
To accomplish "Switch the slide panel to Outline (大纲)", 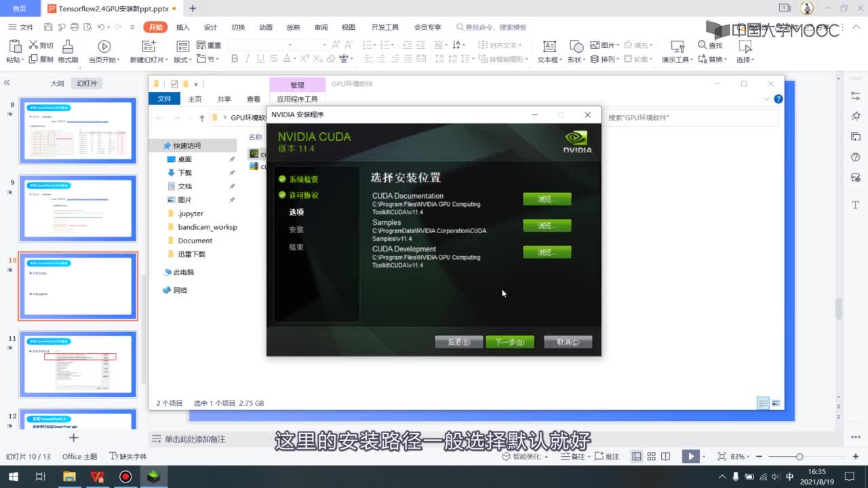I will point(57,83).
